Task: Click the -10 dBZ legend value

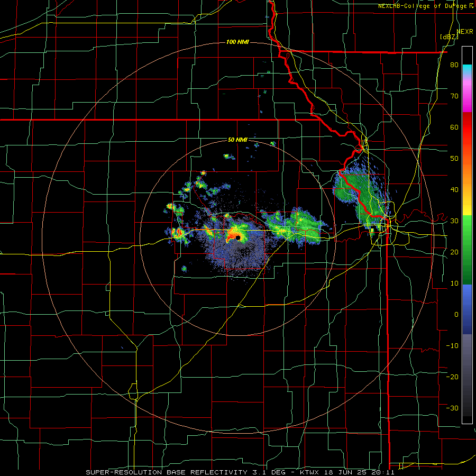Action: pos(452,345)
